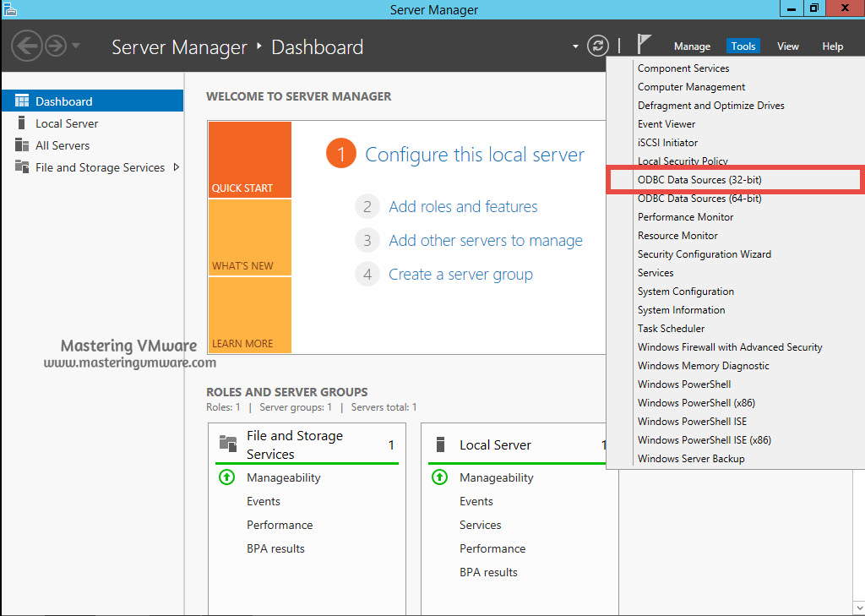Screen dimensions: 865x616
Task: Click the LEARN MORE tile
Action: pyautogui.click(x=250, y=314)
